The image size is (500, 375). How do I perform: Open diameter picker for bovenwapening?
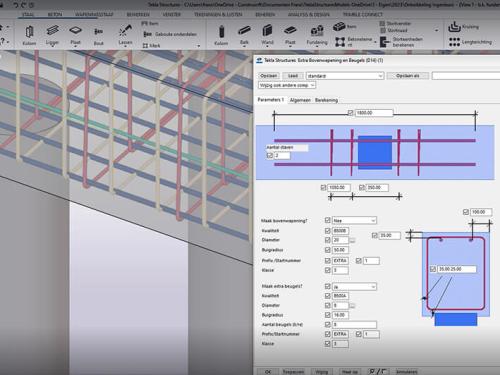(352, 240)
